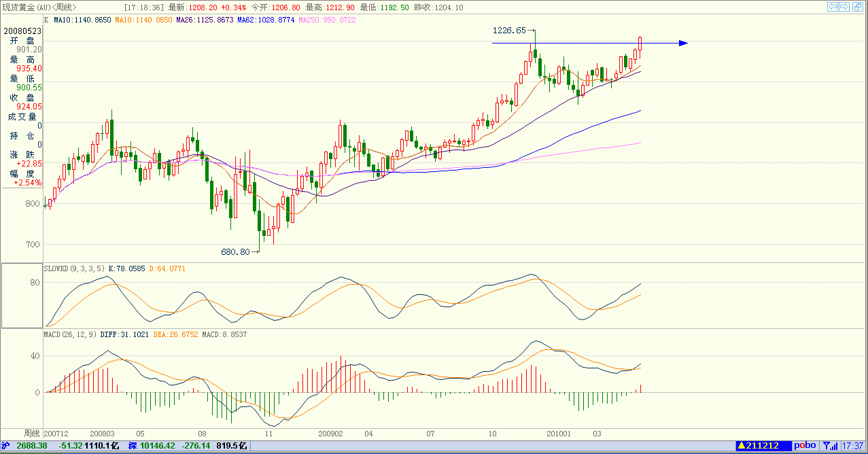Screen dimensions: 868x454
Task: Click the orange MA10:1140.8650 label
Action: click(x=143, y=20)
